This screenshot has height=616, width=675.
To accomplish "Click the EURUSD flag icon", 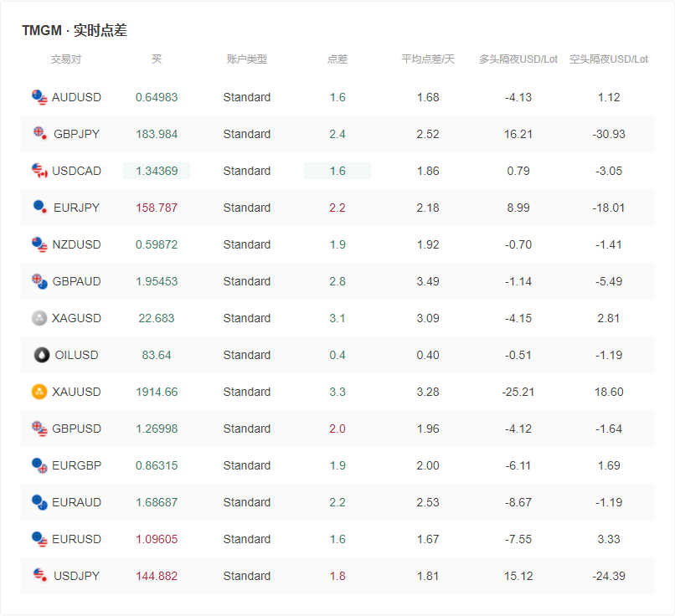I will click(x=39, y=539).
